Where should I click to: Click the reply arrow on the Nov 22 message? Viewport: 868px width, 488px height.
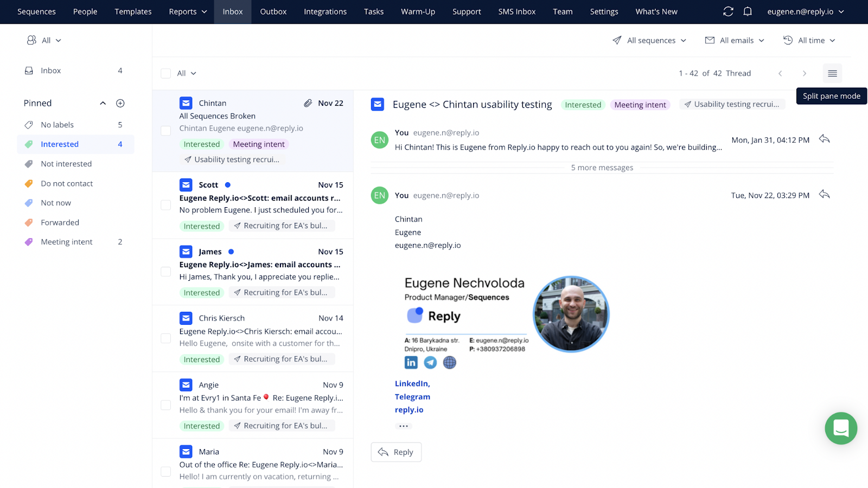pyautogui.click(x=824, y=195)
